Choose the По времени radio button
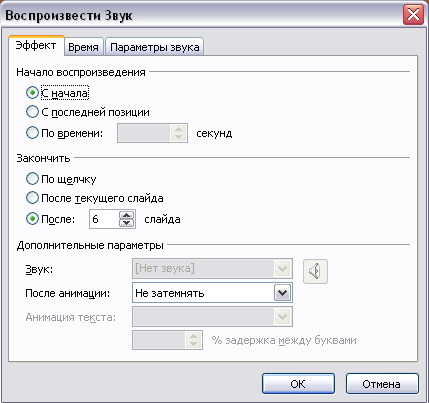This screenshot has height=403, width=429. 32,133
